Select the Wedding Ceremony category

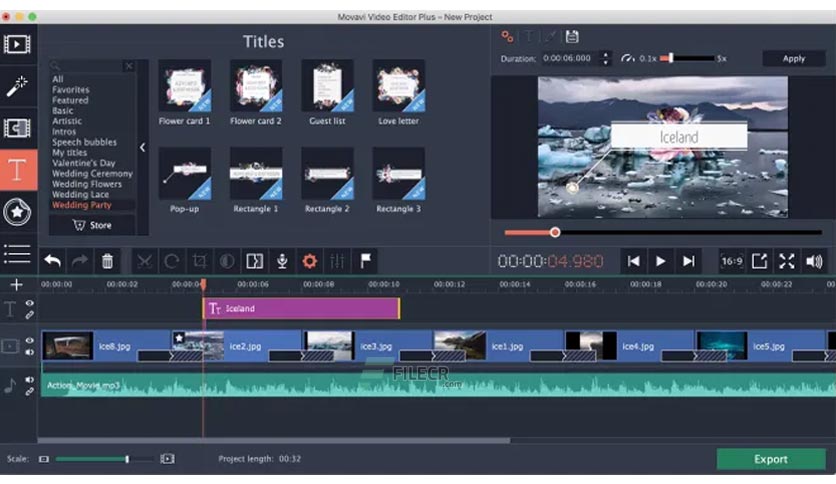click(92, 174)
